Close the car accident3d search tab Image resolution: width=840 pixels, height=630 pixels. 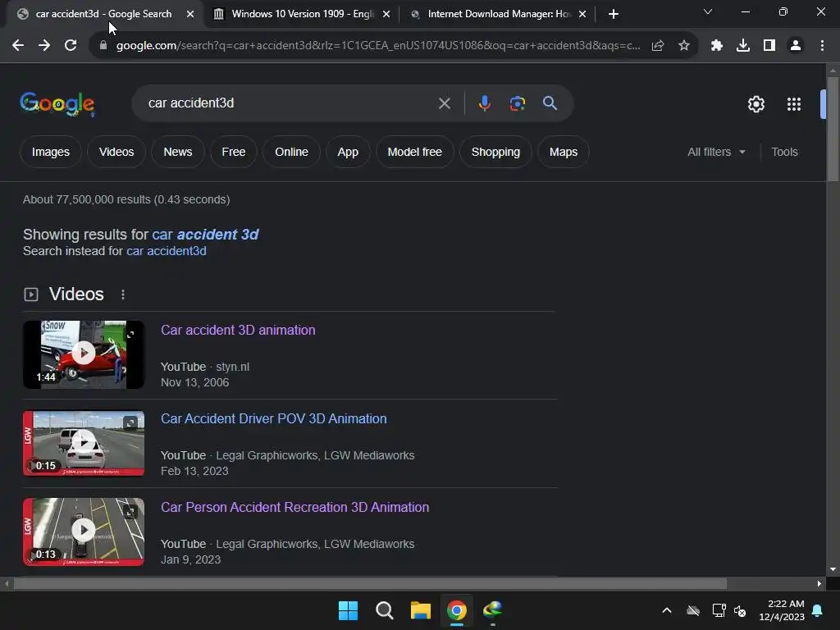pos(190,14)
